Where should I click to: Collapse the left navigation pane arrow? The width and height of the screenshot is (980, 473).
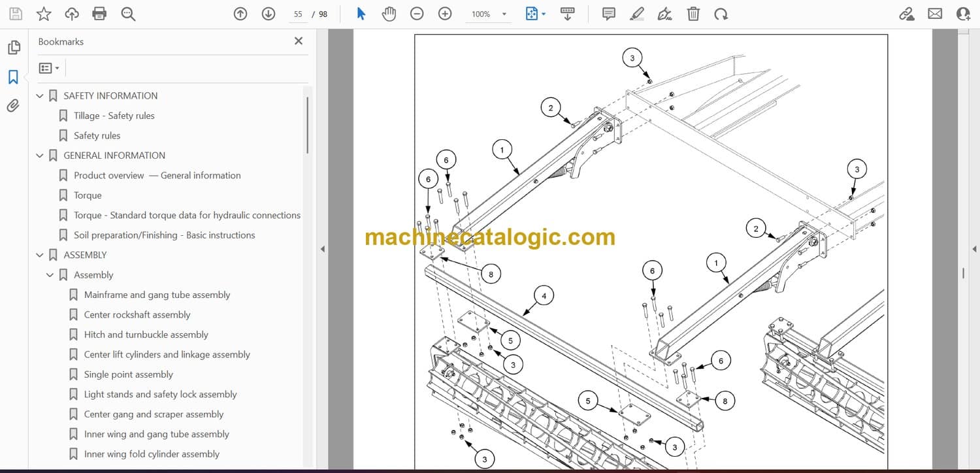(x=321, y=249)
